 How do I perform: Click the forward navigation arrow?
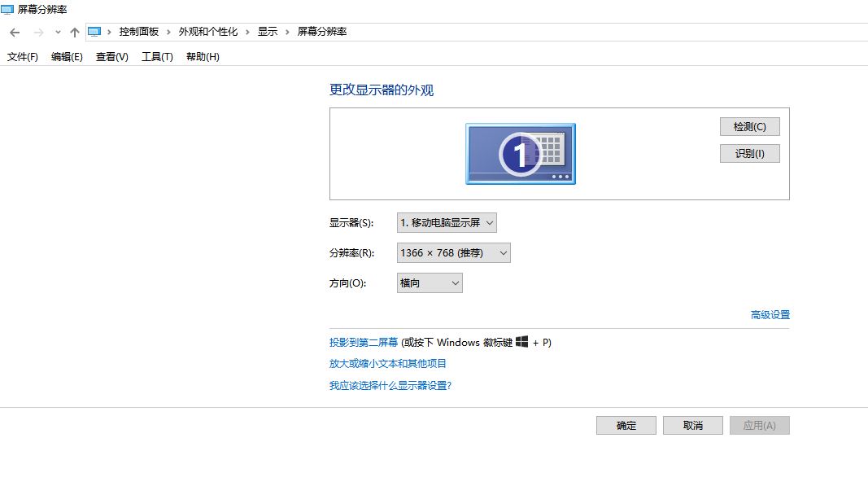point(38,32)
